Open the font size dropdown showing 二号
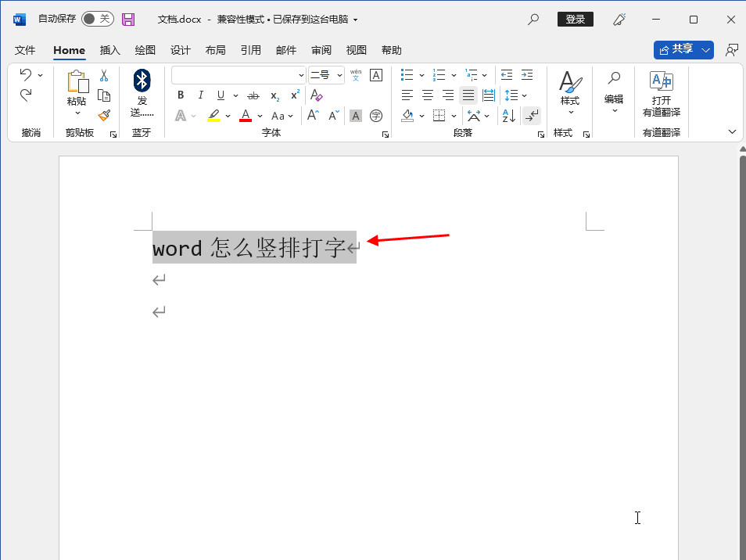The image size is (746, 560). pos(339,75)
